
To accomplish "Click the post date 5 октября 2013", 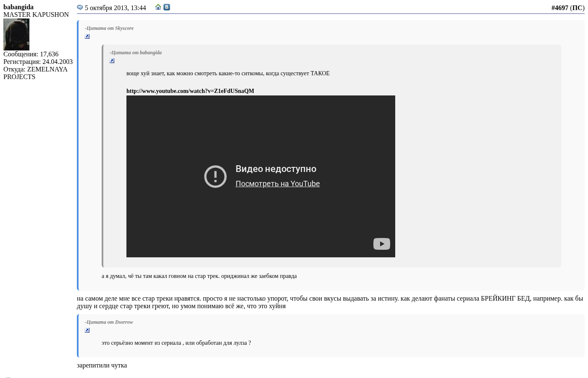I will click(115, 8).
